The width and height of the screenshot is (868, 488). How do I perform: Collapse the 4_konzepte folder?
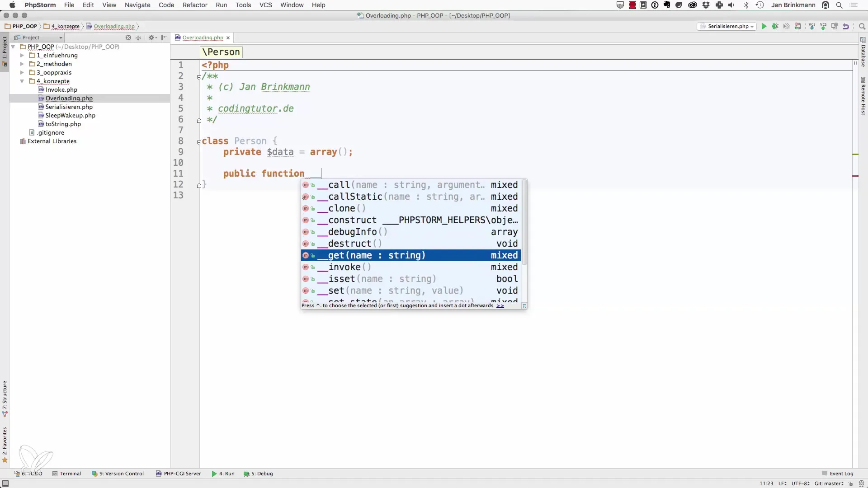point(22,81)
